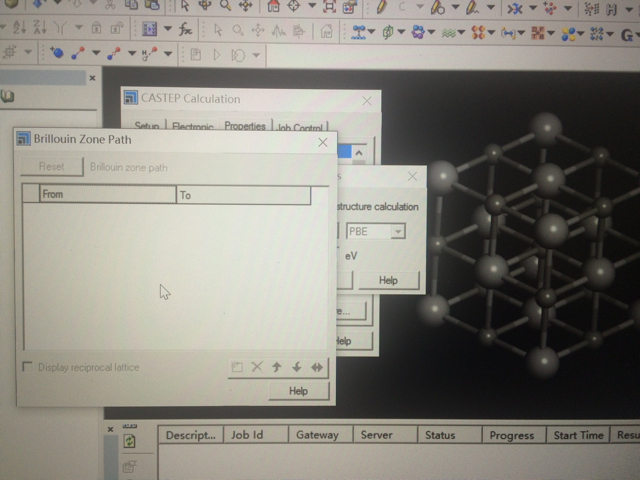
Task: Select the Sketch Ring pencil tool
Action: (438, 7)
